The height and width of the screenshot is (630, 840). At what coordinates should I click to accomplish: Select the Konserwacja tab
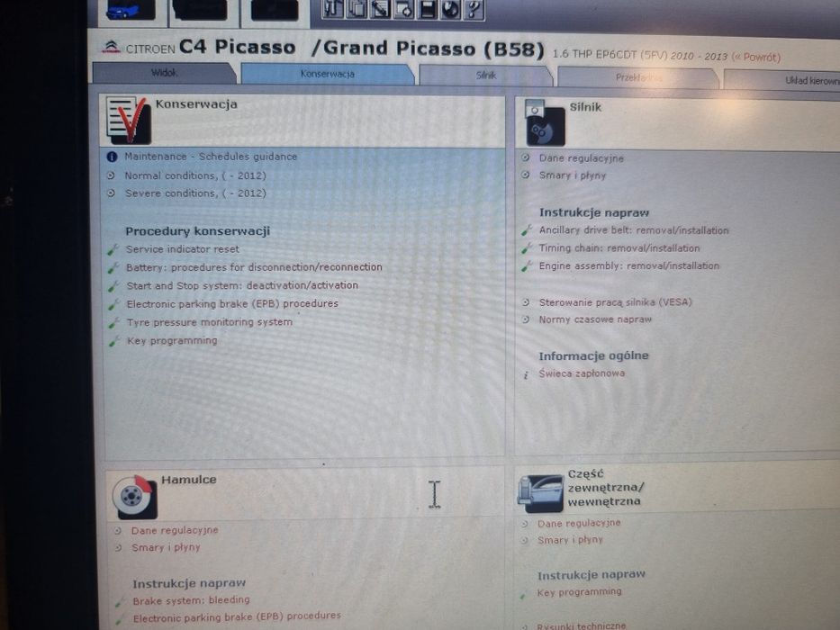(328, 74)
